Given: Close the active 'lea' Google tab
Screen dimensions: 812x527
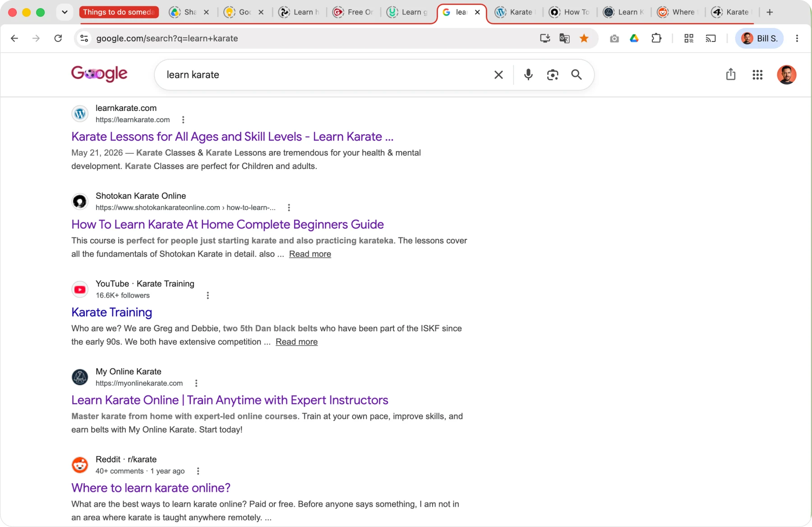Looking at the screenshot, I should pyautogui.click(x=477, y=12).
